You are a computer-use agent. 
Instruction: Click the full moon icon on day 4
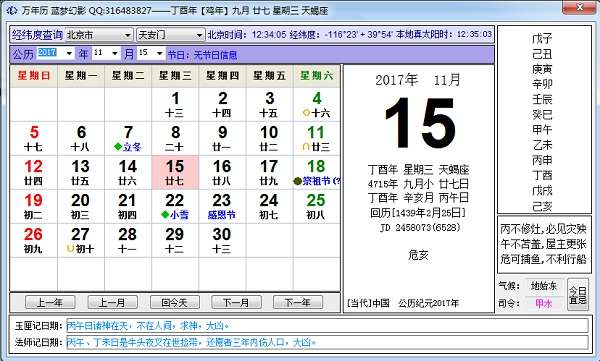pyautogui.click(x=306, y=113)
